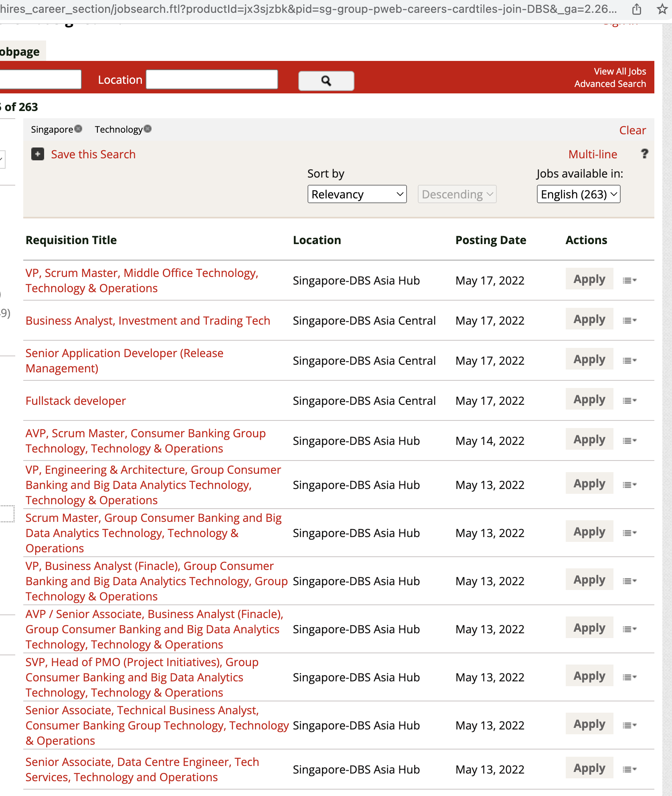The width and height of the screenshot is (672, 796).
Task: Open the Advanced Search link
Action: click(610, 84)
